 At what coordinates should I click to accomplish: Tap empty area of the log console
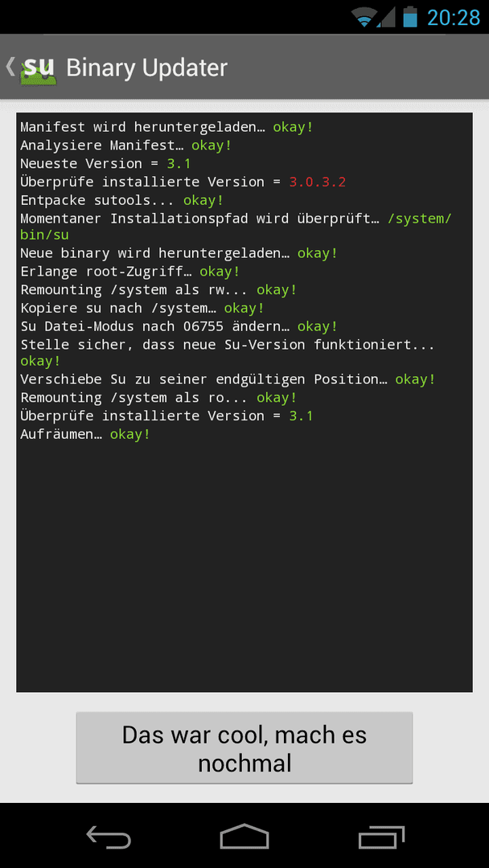[x=244, y=565]
